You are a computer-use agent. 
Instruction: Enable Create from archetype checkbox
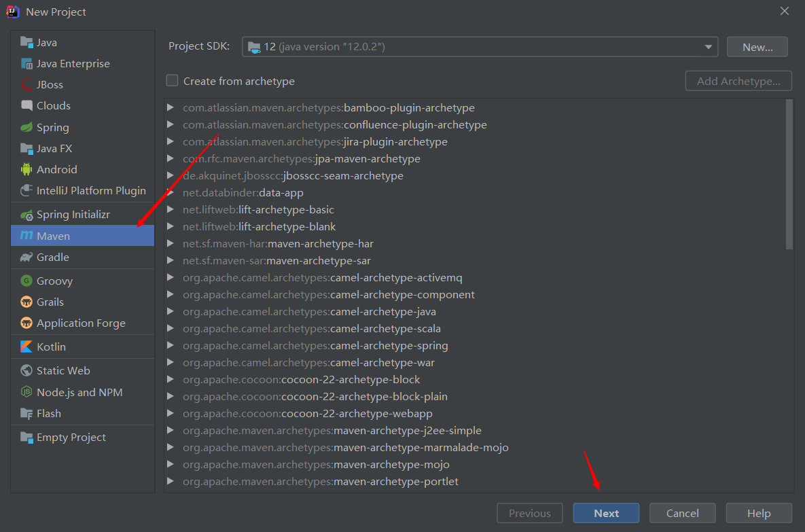coord(172,81)
